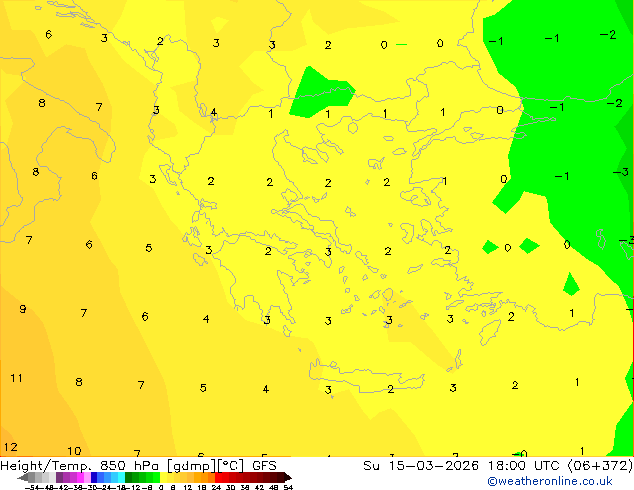The height and width of the screenshot is (490, 634).
Task: Click the cyan swatch in the color scale
Action: 121,477
